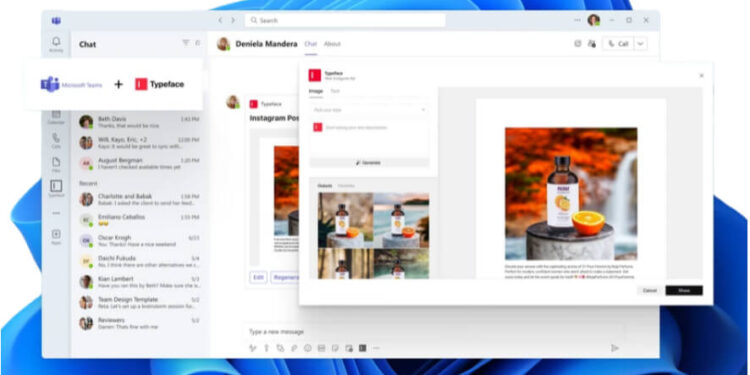Open chat with Daichi Fukuda
The width and height of the screenshot is (750, 375).
point(139,261)
